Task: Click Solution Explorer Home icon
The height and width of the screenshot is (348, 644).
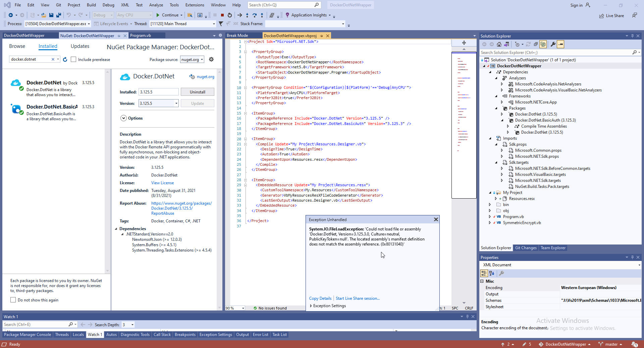Action: (499, 44)
